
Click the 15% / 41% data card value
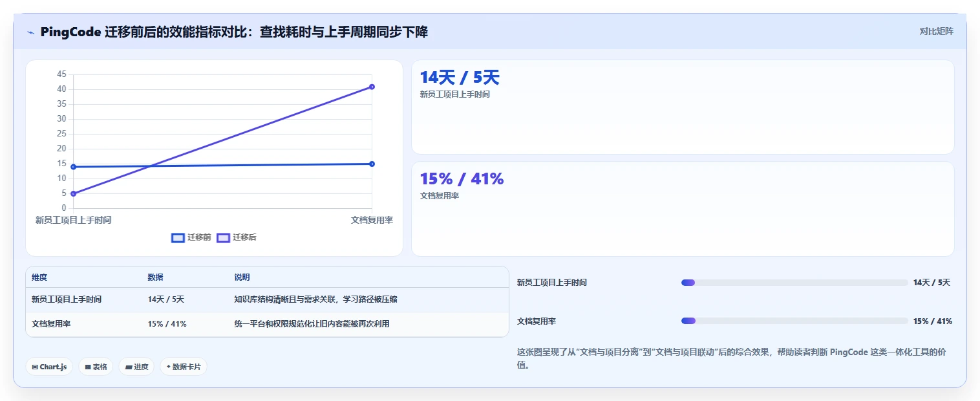462,179
